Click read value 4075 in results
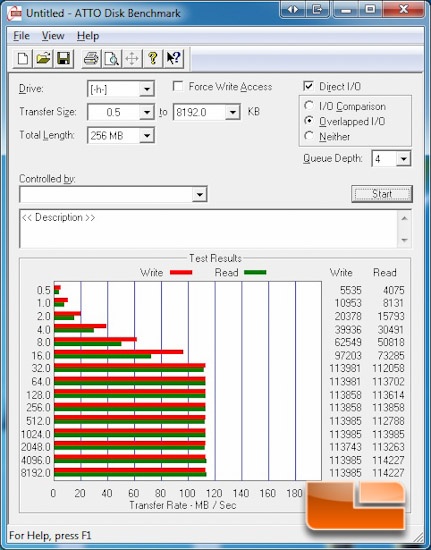The height and width of the screenshot is (550, 431). 393,290
